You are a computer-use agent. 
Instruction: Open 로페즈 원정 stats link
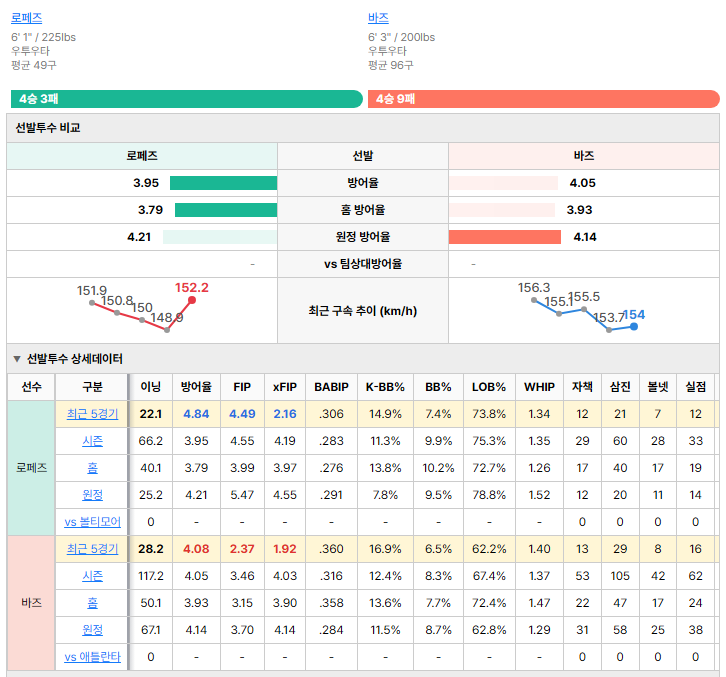92,495
